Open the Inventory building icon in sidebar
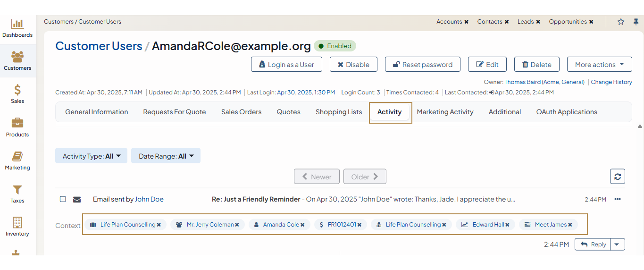644x270 pixels. [x=17, y=222]
